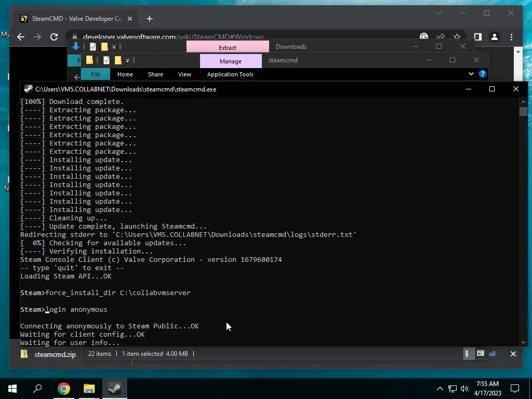The image size is (532, 399).
Task: Toggle Chrome side panel
Action: tap(478, 37)
